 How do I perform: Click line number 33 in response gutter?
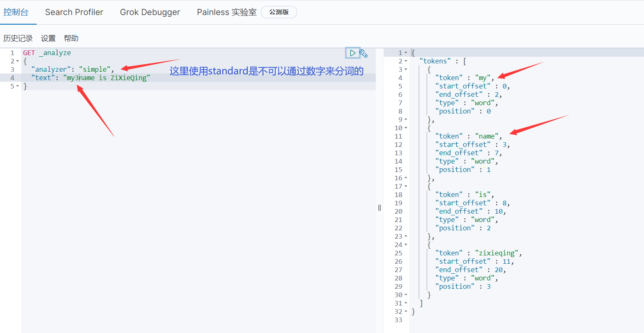(x=398, y=320)
